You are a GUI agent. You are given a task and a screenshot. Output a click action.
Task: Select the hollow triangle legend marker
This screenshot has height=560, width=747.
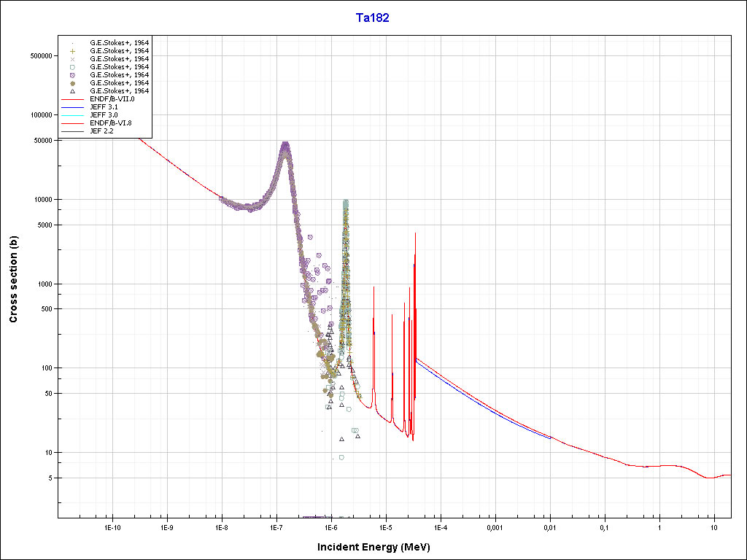72,91
